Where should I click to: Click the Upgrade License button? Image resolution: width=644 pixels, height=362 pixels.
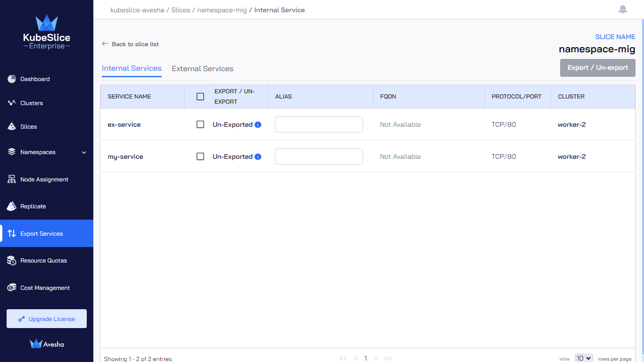(47, 319)
